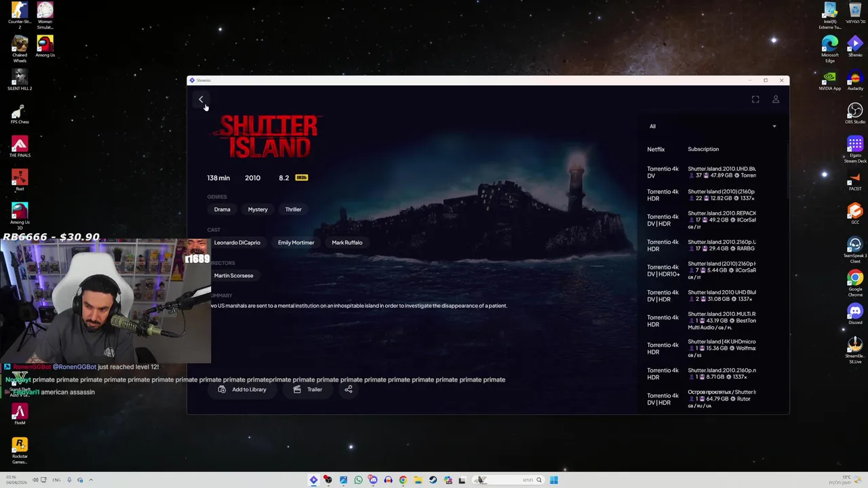Click the Windows Start button

(x=553, y=480)
